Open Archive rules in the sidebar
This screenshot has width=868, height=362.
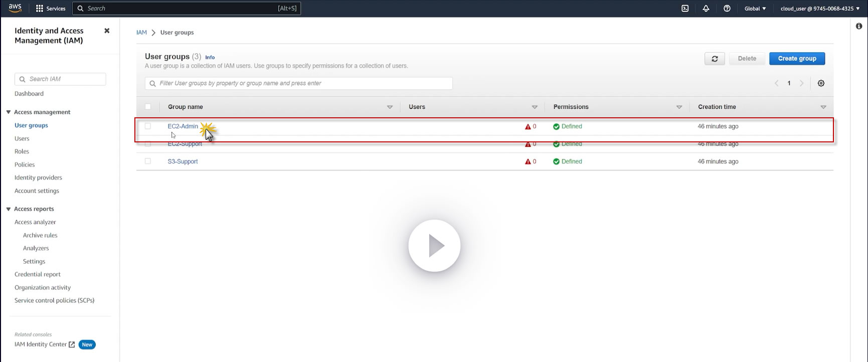pyautogui.click(x=40, y=235)
